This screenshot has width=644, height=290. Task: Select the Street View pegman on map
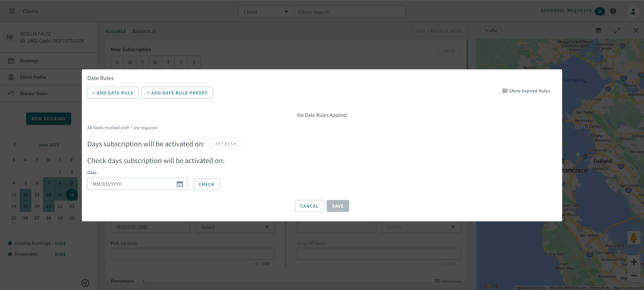[x=634, y=238]
